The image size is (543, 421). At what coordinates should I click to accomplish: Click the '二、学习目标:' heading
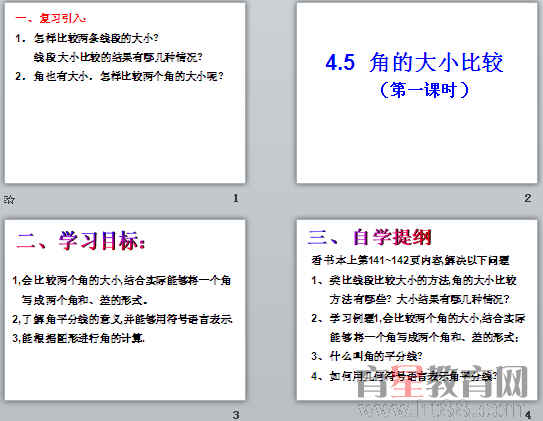[x=80, y=241]
